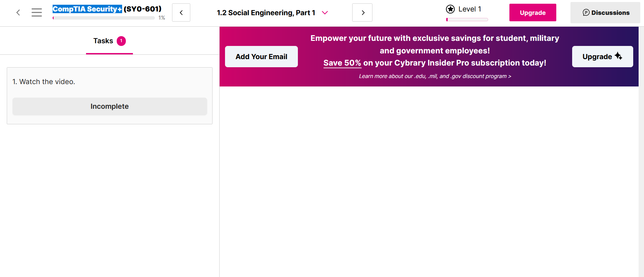Image resolution: width=644 pixels, height=277 pixels.
Task: Follow the Save 50% link
Action: 342,63
